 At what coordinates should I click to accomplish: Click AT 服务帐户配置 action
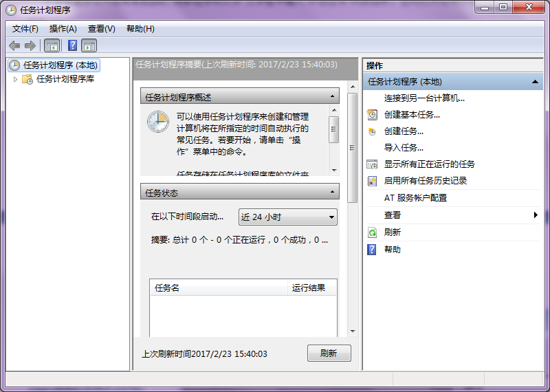point(415,198)
